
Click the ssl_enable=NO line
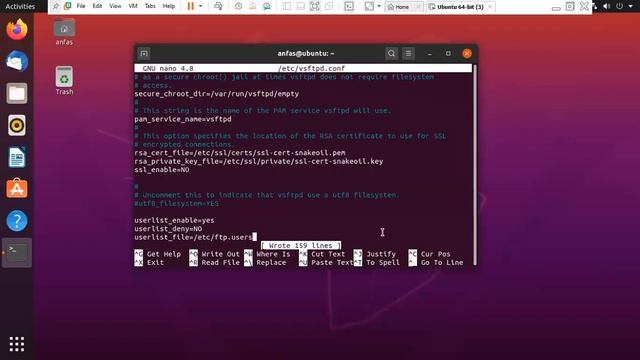tap(162, 170)
